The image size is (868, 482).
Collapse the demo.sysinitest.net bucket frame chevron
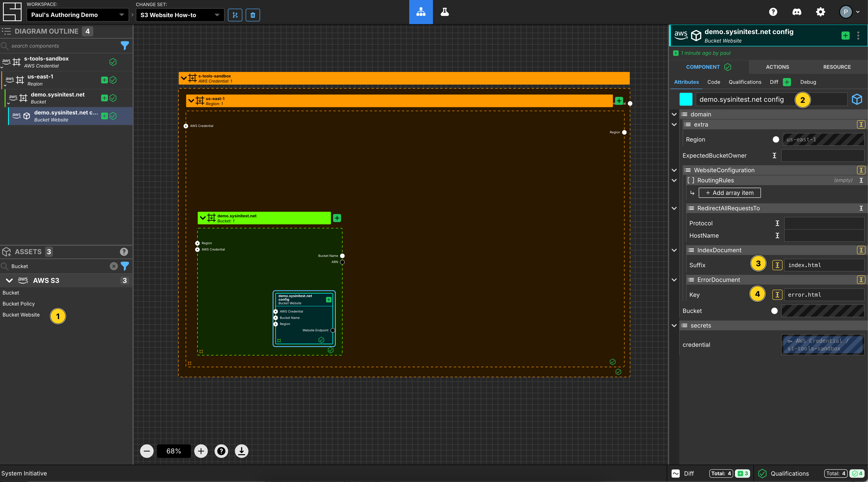coord(203,218)
